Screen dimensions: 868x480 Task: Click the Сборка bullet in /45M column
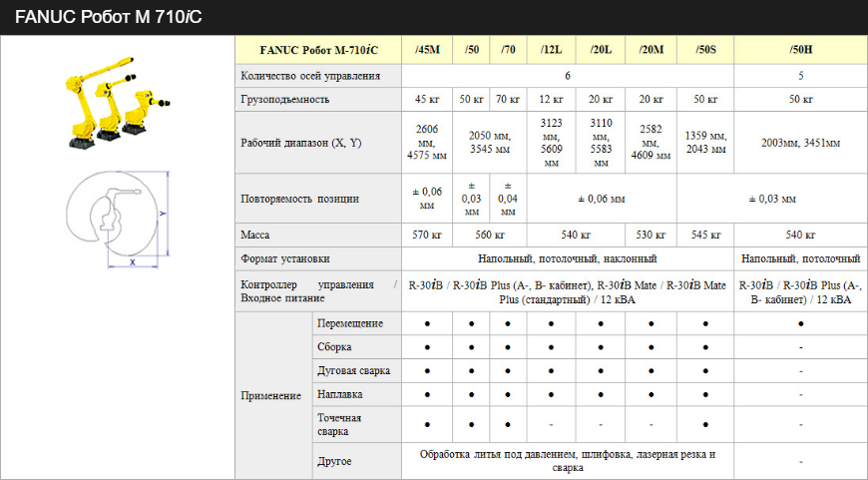(x=427, y=348)
